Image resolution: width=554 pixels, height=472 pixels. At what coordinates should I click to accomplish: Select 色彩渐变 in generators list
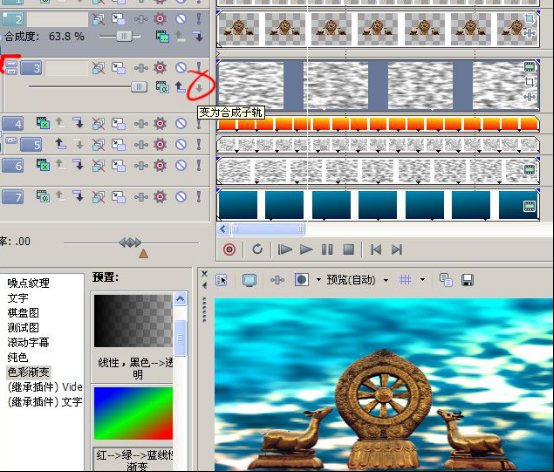click(x=29, y=372)
